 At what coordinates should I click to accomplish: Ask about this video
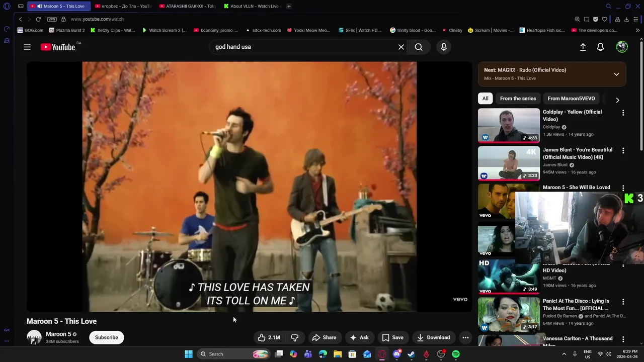[x=359, y=337]
